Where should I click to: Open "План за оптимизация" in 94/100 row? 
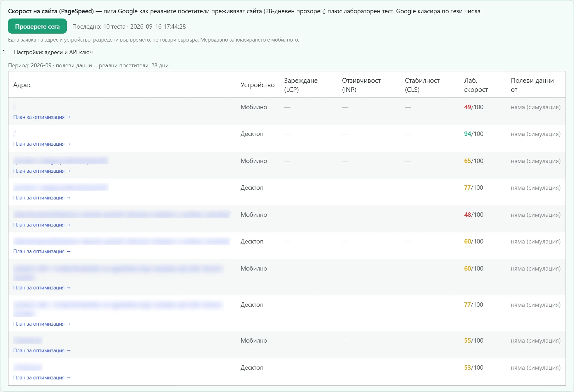[42, 144]
